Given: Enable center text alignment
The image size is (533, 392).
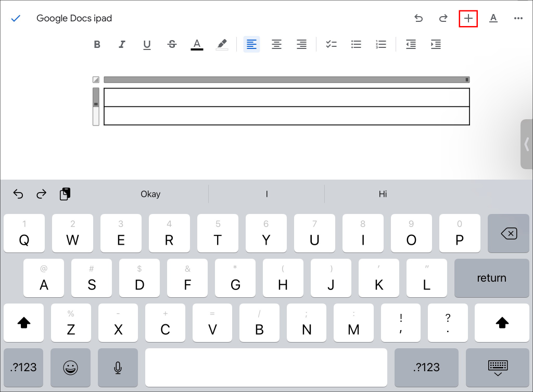Looking at the screenshot, I should coord(276,44).
